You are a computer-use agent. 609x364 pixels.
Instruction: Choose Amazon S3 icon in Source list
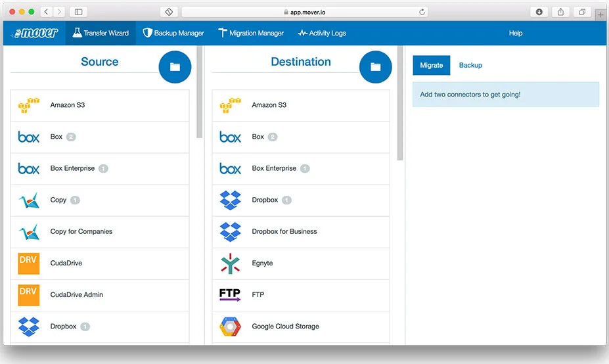pos(29,105)
